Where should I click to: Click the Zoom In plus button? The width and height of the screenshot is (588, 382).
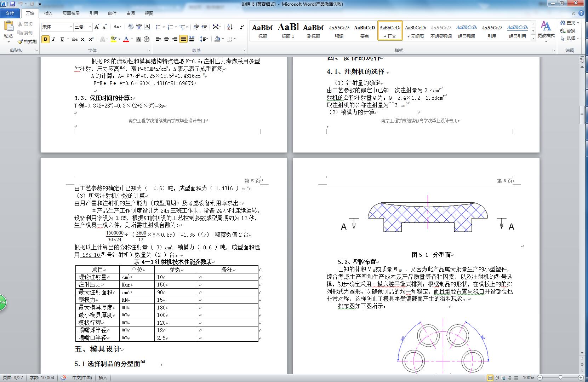581,378
